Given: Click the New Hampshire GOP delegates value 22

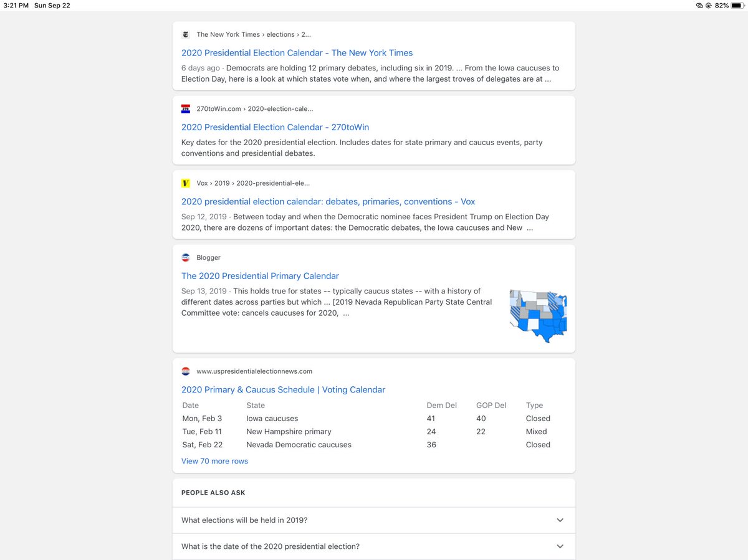Looking at the screenshot, I should pyautogui.click(x=481, y=432).
